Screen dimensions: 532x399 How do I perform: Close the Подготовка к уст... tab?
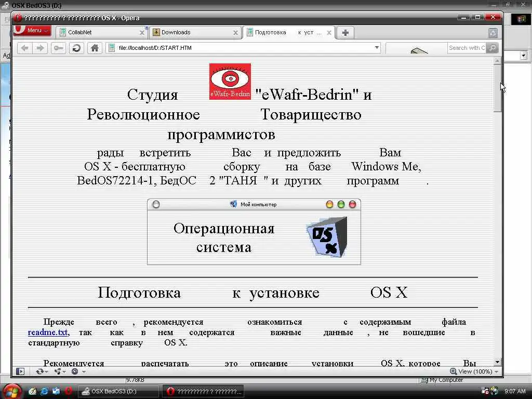pyautogui.click(x=329, y=33)
